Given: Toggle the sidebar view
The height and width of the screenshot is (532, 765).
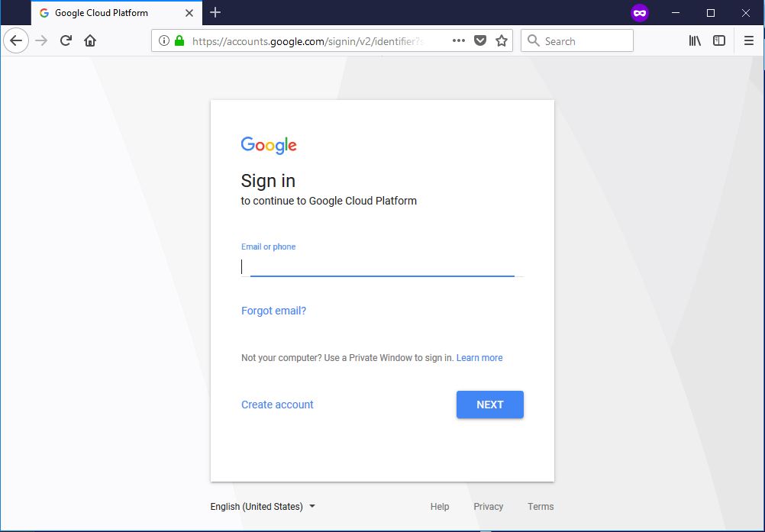Looking at the screenshot, I should 719,40.
